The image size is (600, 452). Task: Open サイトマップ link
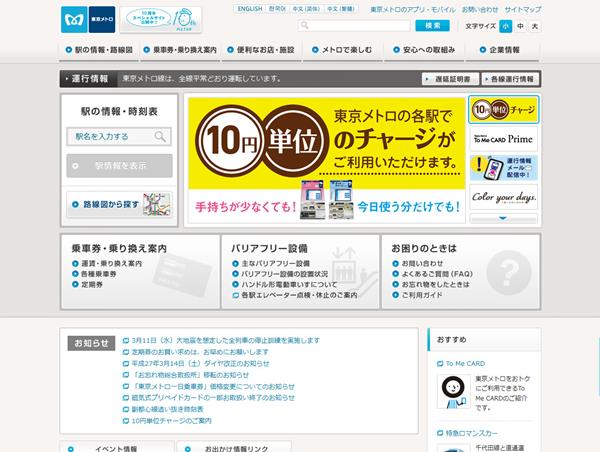[x=523, y=9]
